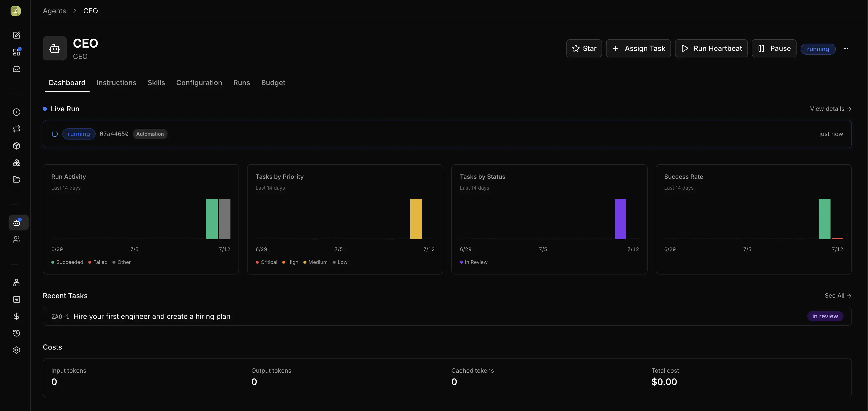Click the in review status badge

[825, 316]
